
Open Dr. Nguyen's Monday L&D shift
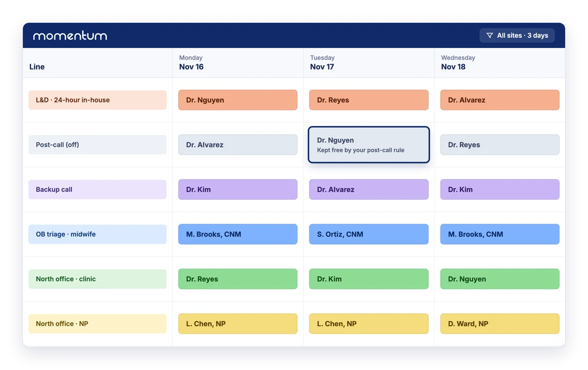(238, 100)
